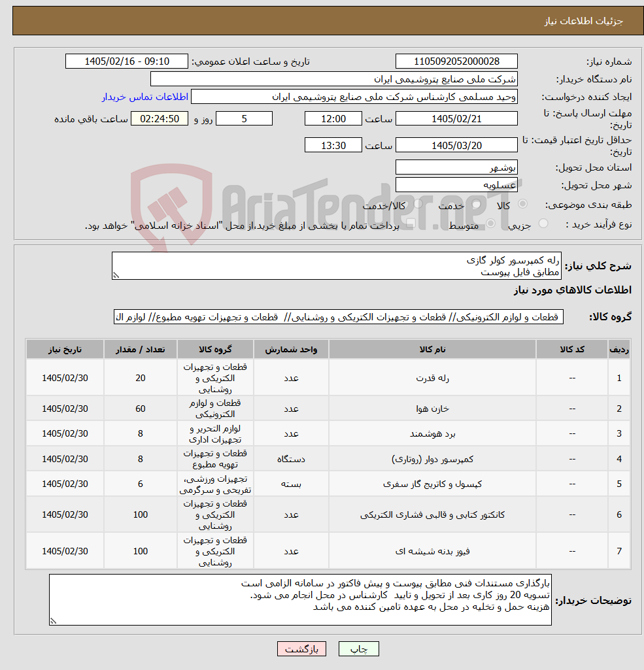Click the بازگشت (back) button
The width and height of the screenshot is (644, 670).
click(x=301, y=648)
